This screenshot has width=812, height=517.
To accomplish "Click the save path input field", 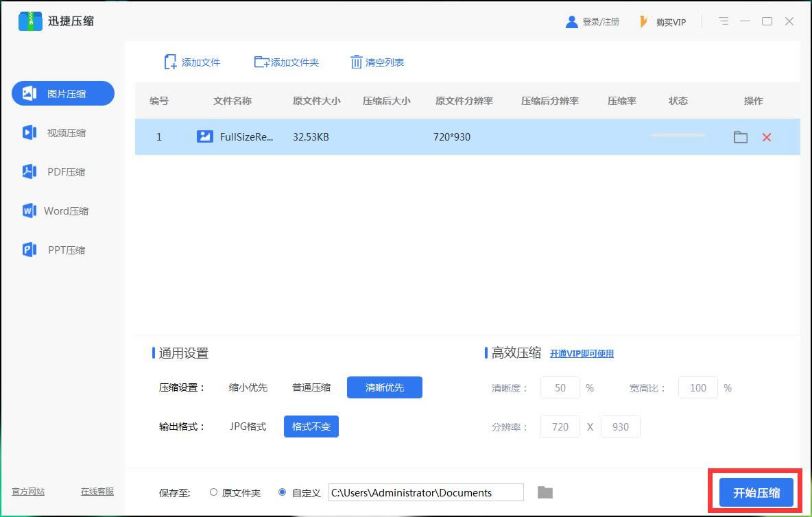I will (x=425, y=492).
